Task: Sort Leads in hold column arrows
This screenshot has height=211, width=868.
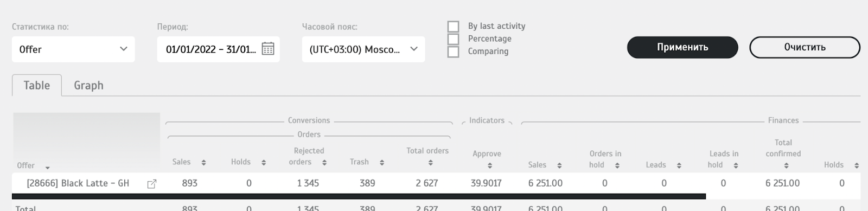Action: 736,165
